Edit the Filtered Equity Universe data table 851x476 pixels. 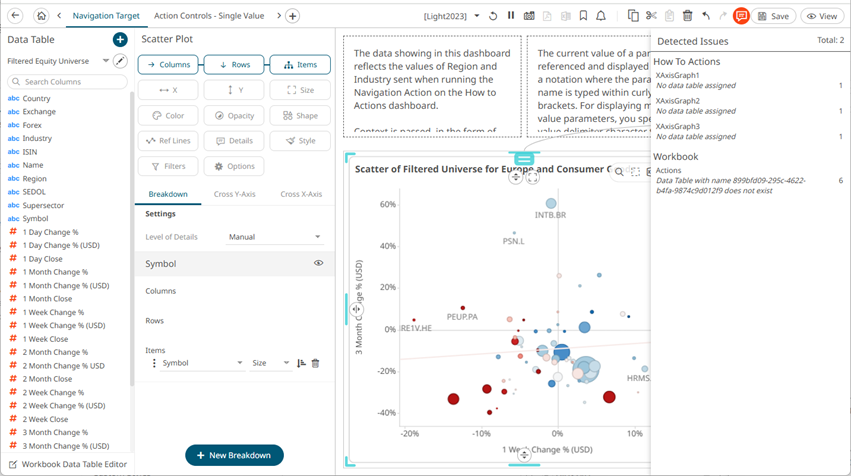(x=120, y=61)
